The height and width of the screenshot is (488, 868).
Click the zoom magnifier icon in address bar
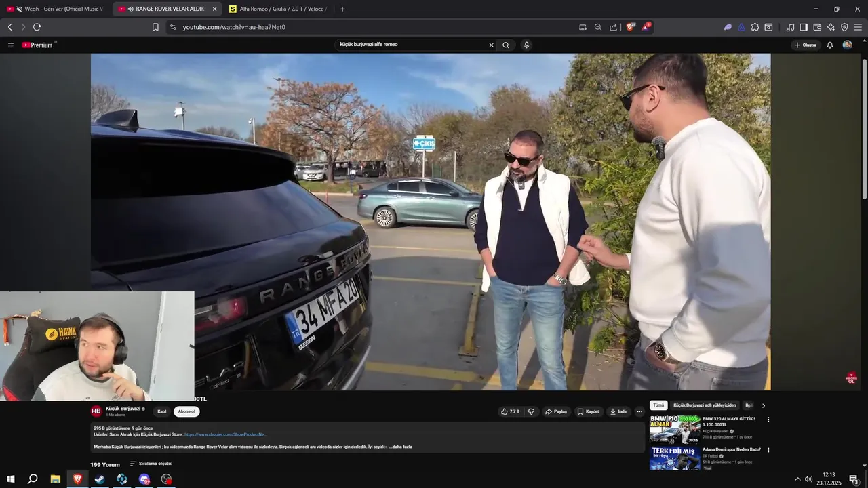598,27
